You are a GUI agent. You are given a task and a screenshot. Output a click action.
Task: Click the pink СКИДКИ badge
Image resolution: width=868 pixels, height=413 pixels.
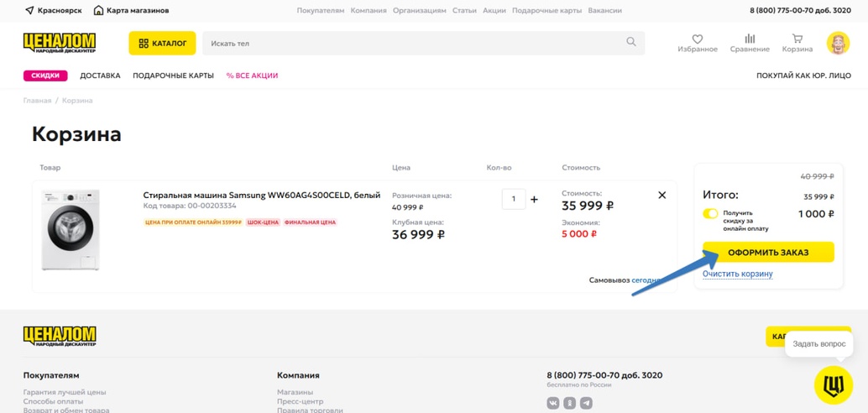(x=45, y=76)
